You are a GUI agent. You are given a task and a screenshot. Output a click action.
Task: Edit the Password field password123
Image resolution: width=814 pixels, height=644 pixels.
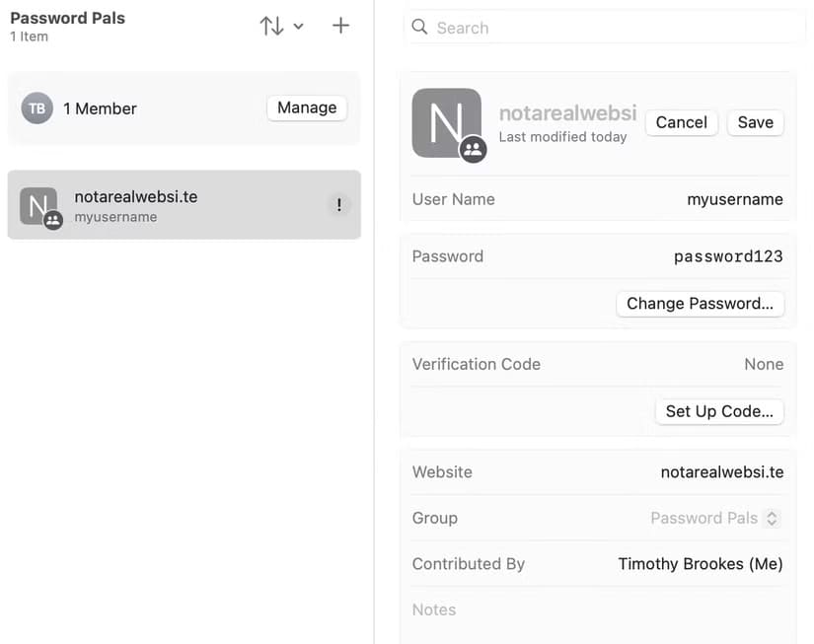pyautogui.click(x=728, y=256)
